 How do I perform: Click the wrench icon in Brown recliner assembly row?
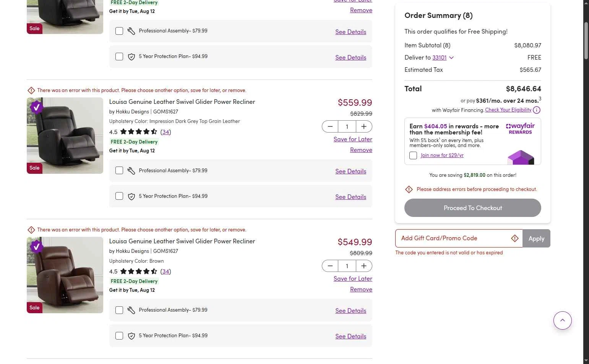[x=131, y=310]
